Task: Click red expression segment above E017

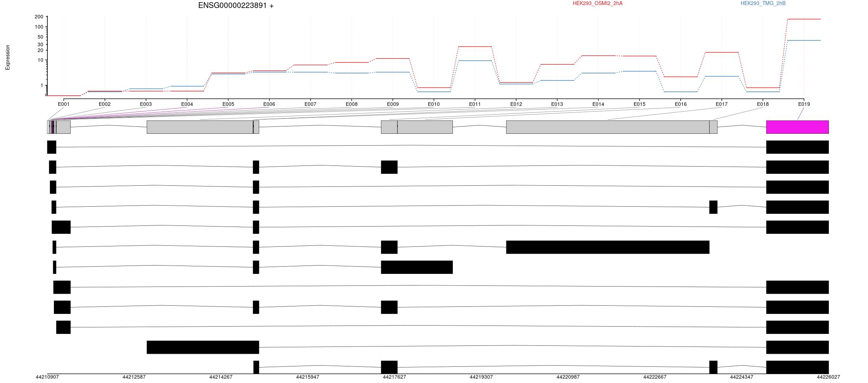Action: (x=722, y=52)
